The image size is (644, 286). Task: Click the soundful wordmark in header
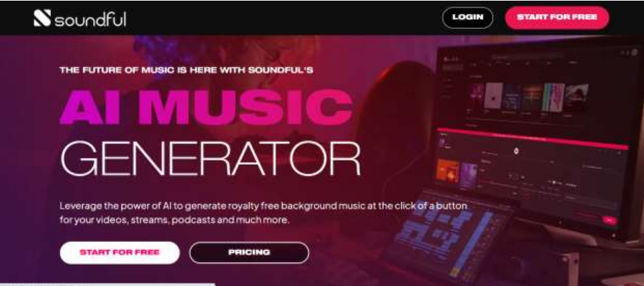pyautogui.click(x=90, y=19)
